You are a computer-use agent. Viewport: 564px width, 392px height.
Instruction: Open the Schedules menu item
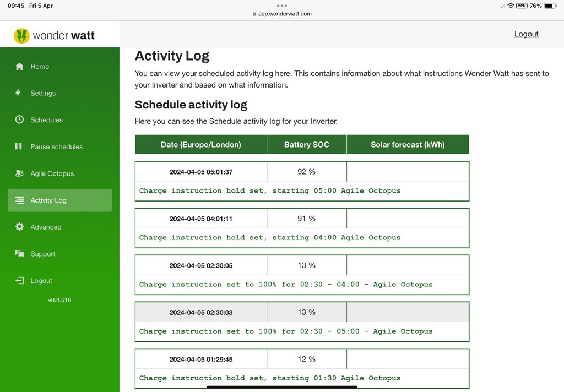tap(46, 120)
